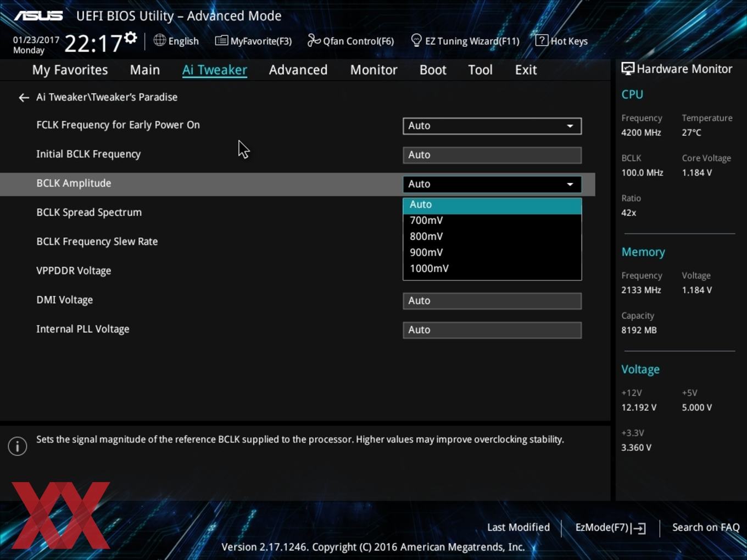
Task: Select the DMI Voltage label
Action: [65, 300]
